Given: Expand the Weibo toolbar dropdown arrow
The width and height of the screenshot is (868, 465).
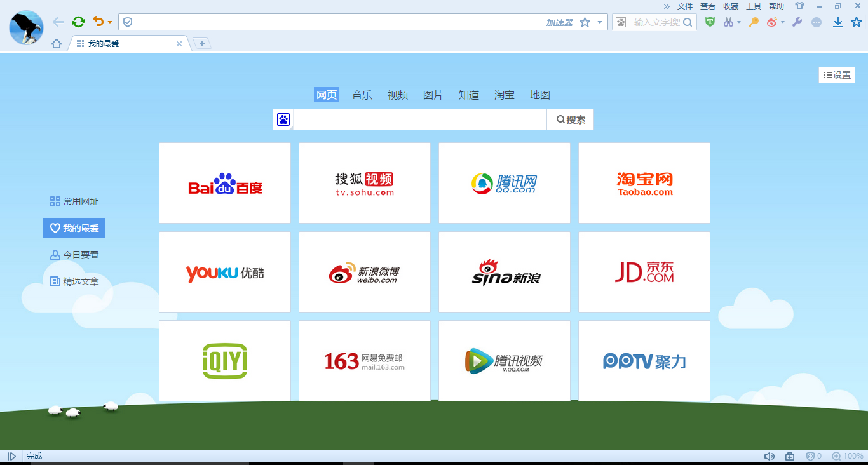Looking at the screenshot, I should tap(783, 22).
